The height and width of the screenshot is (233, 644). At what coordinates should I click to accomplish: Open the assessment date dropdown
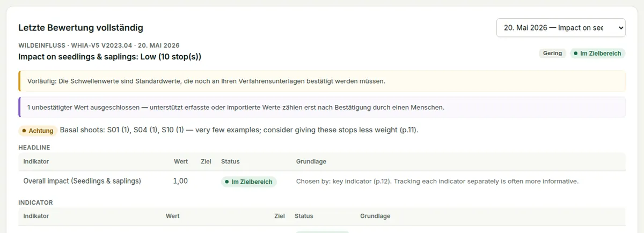[x=561, y=28]
